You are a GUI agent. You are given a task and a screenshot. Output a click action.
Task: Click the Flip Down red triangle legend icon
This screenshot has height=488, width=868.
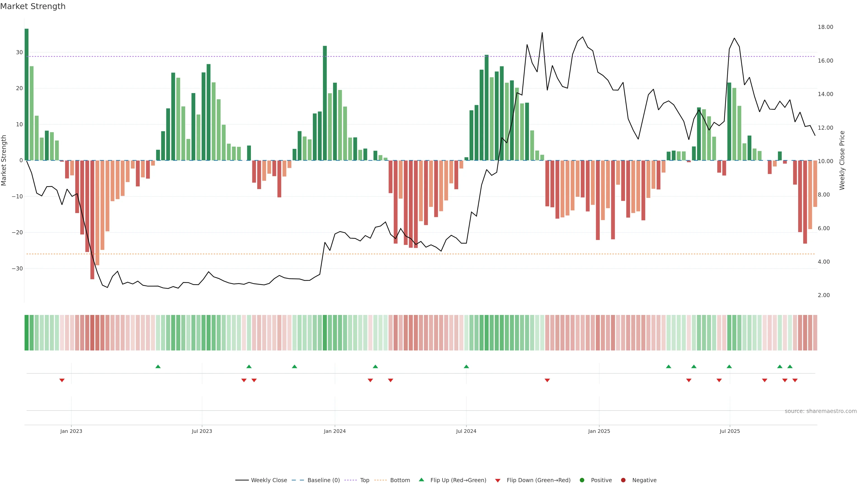498,481
